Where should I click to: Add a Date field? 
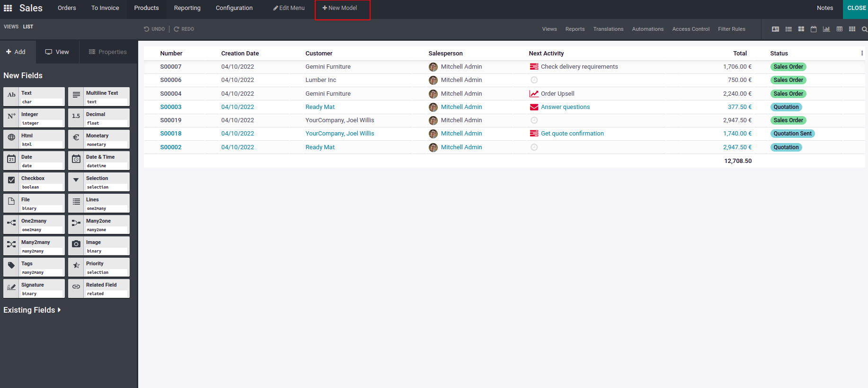click(x=34, y=161)
